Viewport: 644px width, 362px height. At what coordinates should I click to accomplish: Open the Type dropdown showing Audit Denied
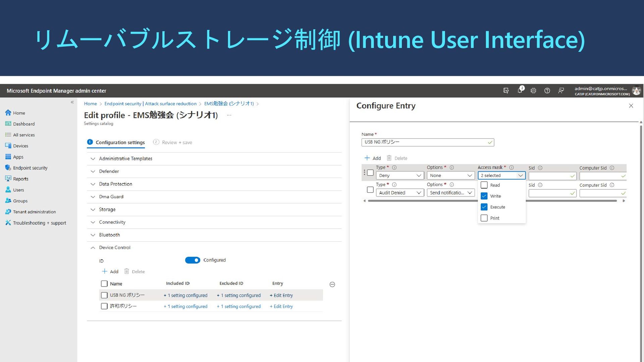(400, 193)
